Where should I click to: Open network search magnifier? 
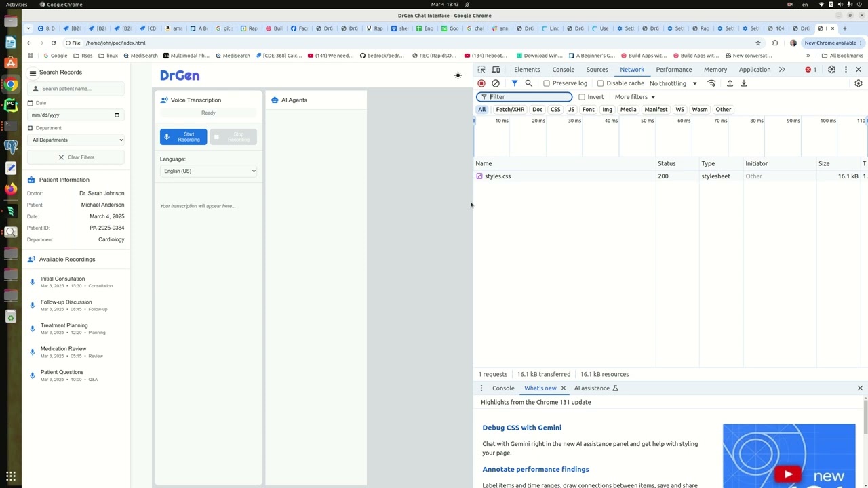click(529, 83)
